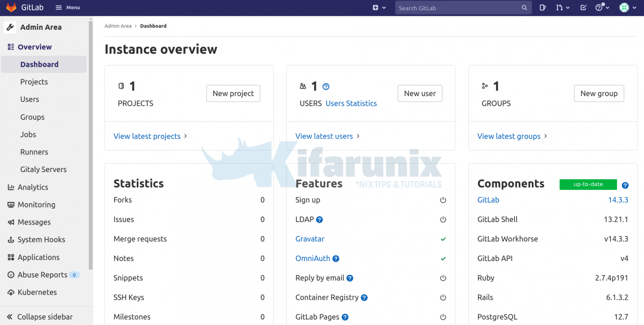The image size is (644, 325).
Task: Click the green up-to-date status badge
Action: 588,184
